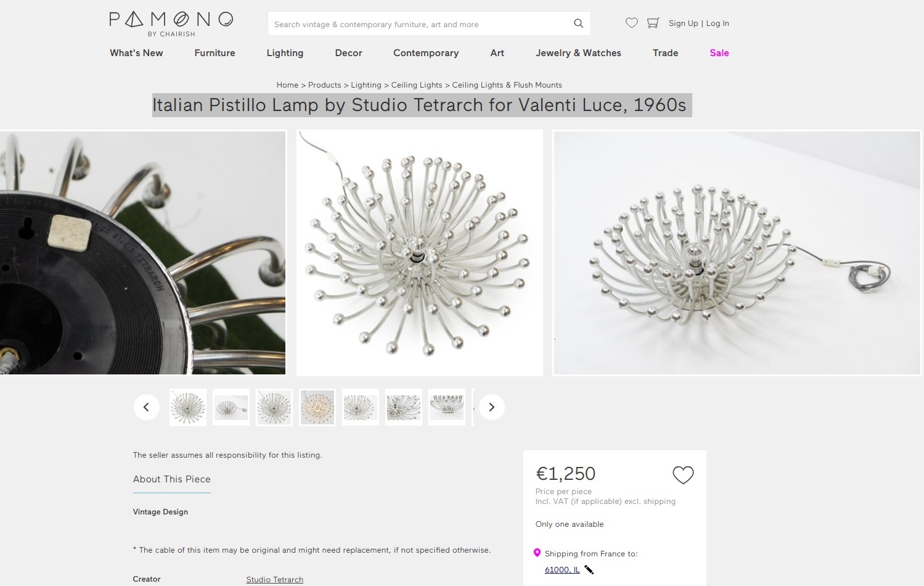Click the search furniture input field
Screen dimensions: 924x586
coord(419,24)
